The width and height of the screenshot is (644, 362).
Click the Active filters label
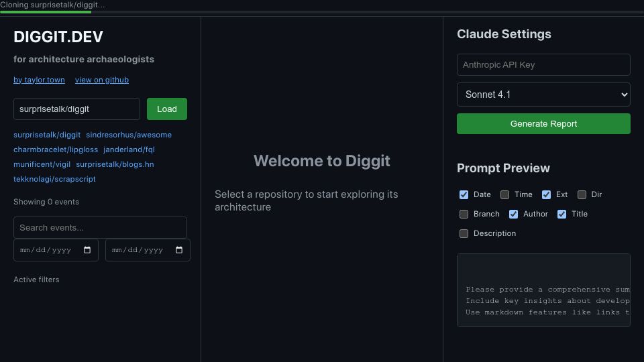tap(36, 280)
